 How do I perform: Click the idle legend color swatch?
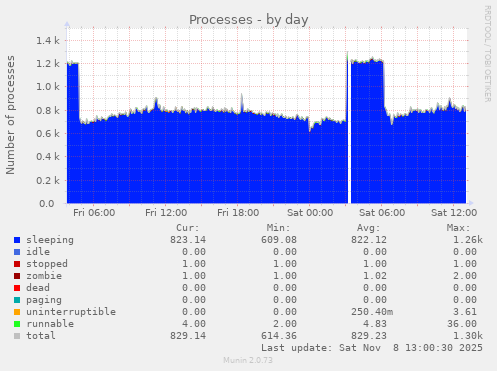(x=17, y=252)
